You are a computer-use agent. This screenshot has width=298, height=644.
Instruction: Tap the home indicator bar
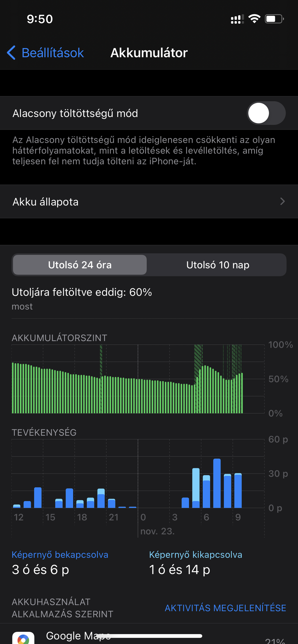[x=149, y=636]
